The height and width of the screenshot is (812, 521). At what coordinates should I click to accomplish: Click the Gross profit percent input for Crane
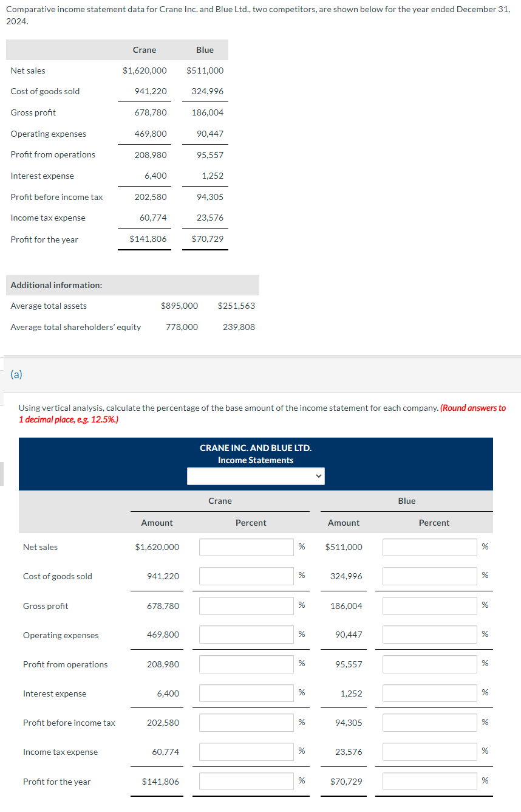click(x=246, y=605)
